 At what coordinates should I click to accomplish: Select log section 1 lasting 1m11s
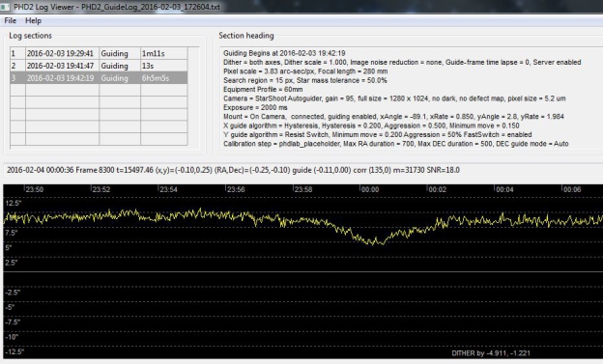(x=99, y=53)
